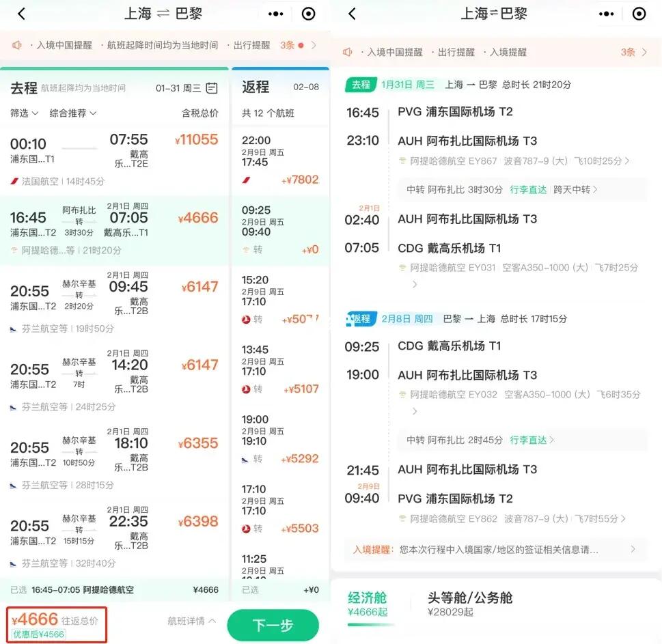Tap 入境提醒 notice on right banner

click(x=508, y=52)
